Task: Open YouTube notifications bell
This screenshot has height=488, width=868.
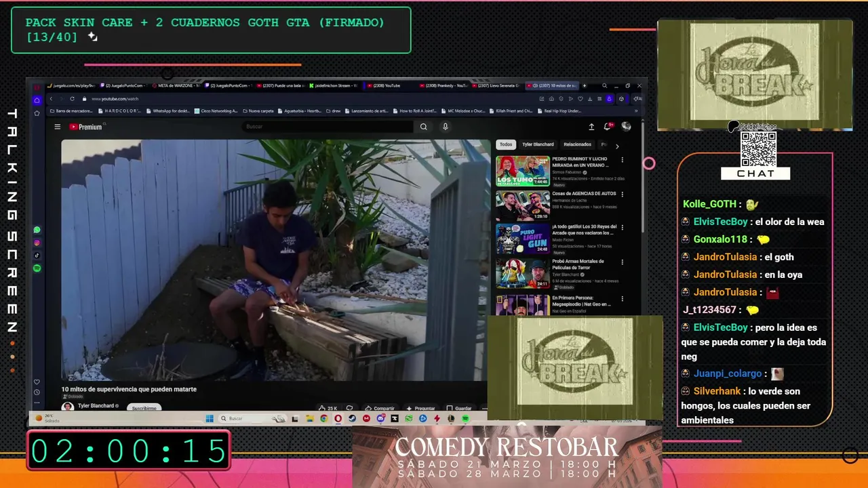Action: 608,127
